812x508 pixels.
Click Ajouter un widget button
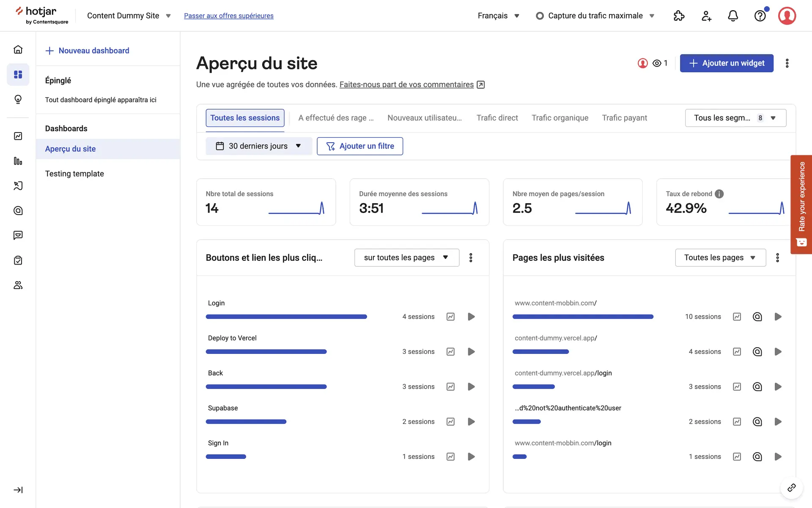tap(726, 63)
